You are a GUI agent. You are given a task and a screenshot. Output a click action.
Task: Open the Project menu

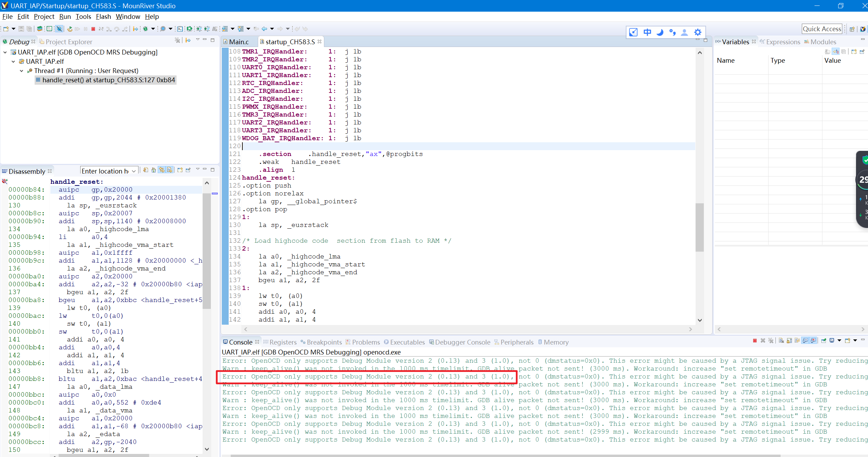click(x=44, y=16)
